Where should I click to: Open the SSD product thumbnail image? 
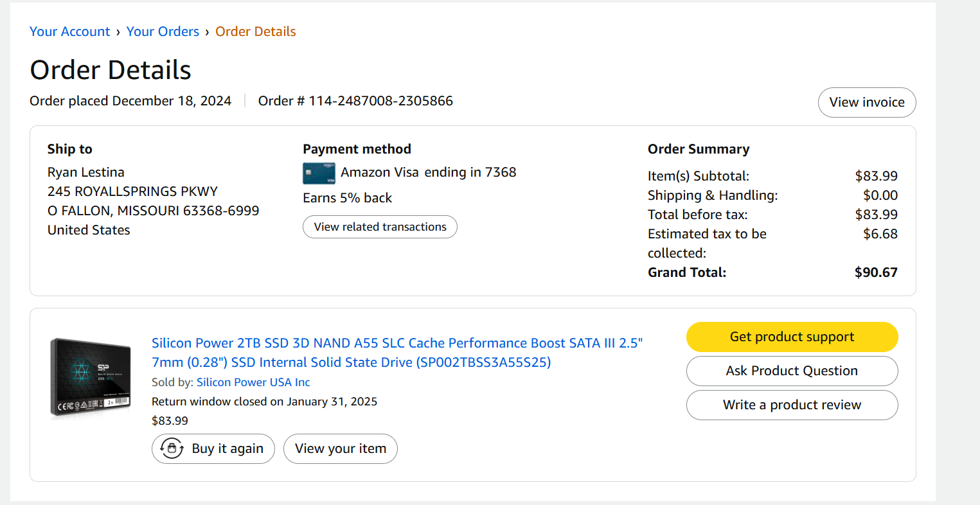tap(91, 378)
